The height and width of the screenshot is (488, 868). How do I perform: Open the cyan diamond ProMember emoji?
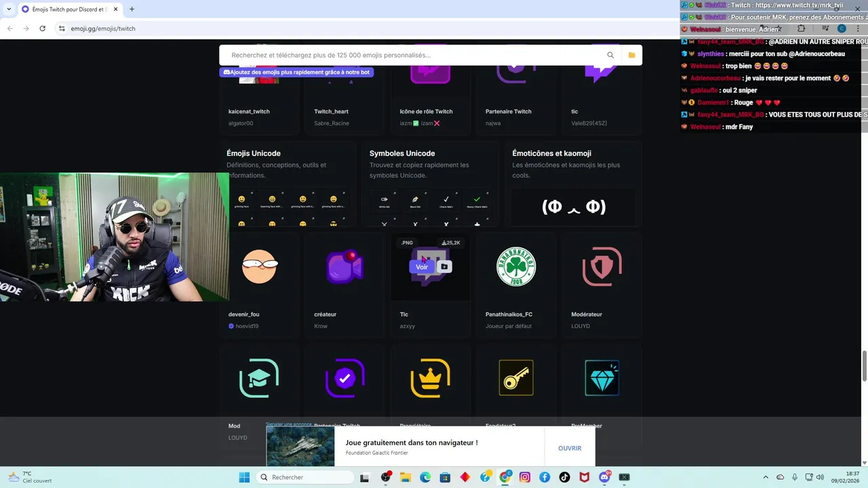point(601,378)
